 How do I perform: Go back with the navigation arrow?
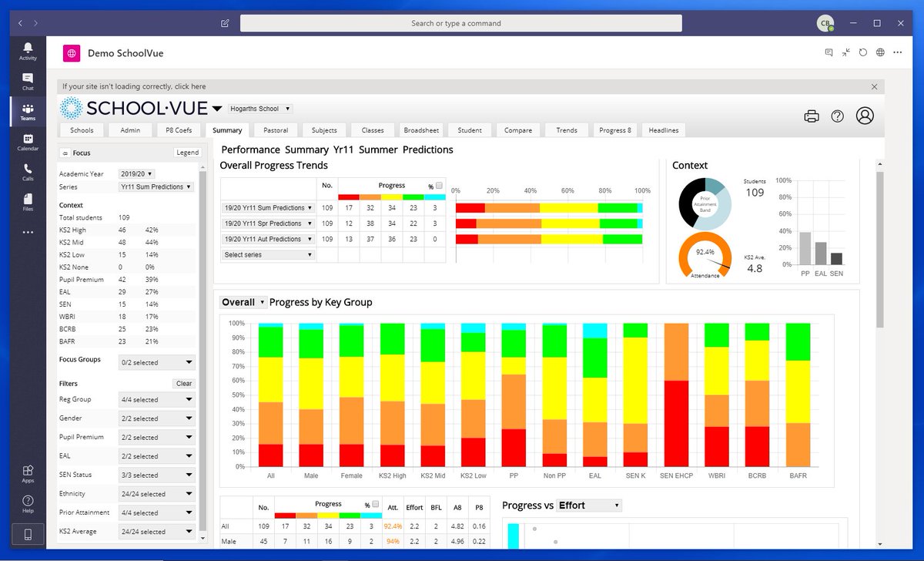click(x=20, y=24)
